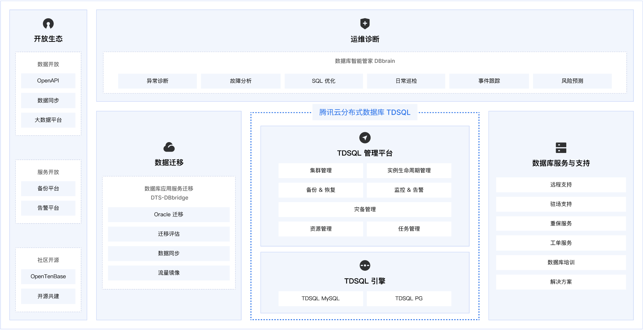Select the OpenAPI box
Viewport: 644px width, 331px height.
click(48, 81)
